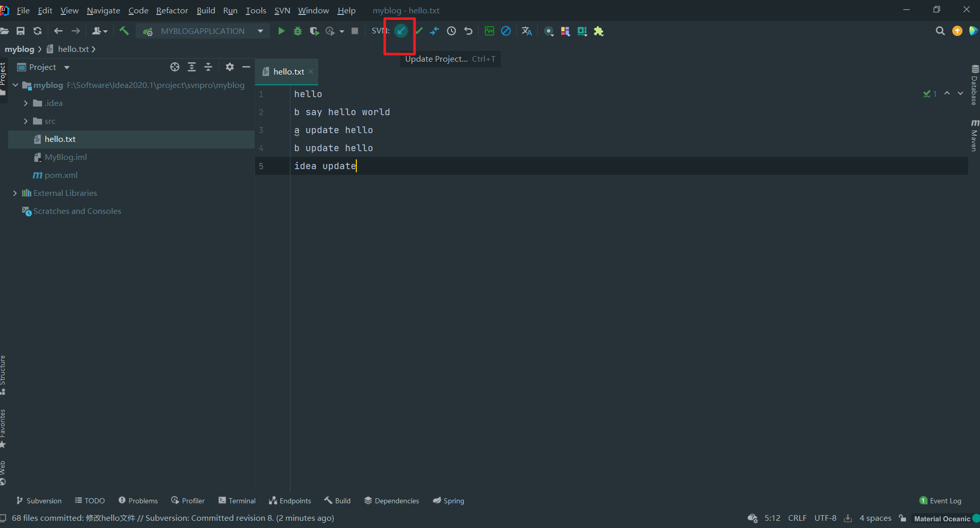Open SVN Show History clock icon
The height and width of the screenshot is (528, 980).
point(451,31)
